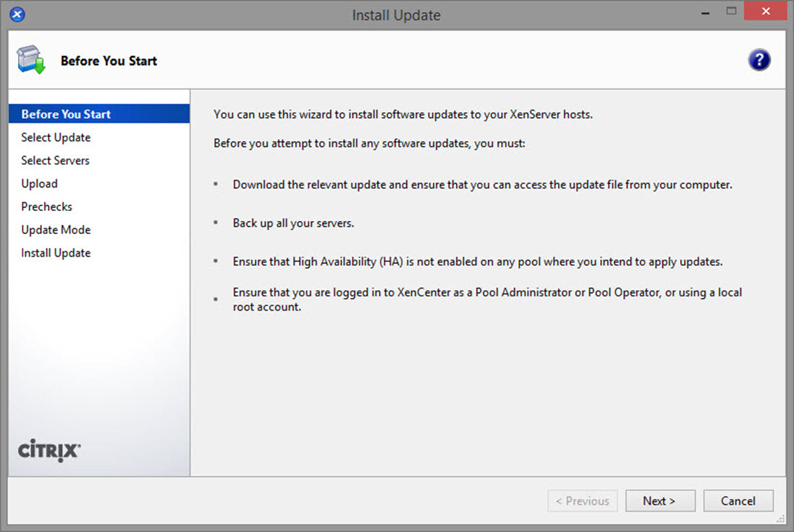Click the disabled < Previous button

pos(582,501)
